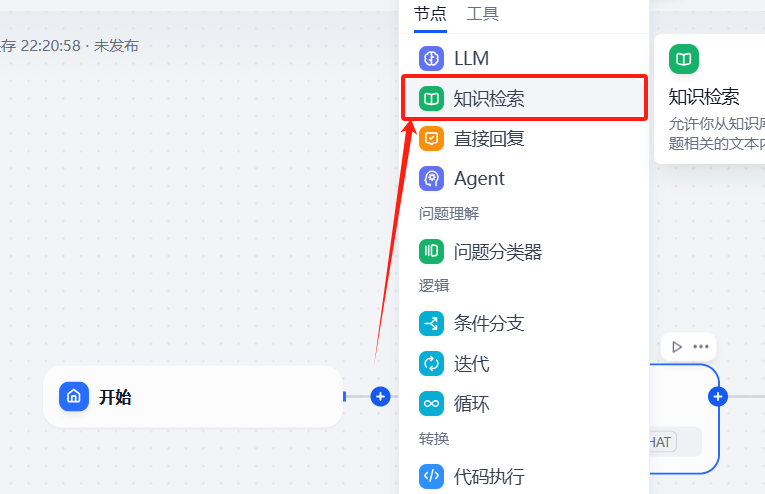Click the 知识检索 tooltip card icon
765x494 pixels.
coord(684,59)
